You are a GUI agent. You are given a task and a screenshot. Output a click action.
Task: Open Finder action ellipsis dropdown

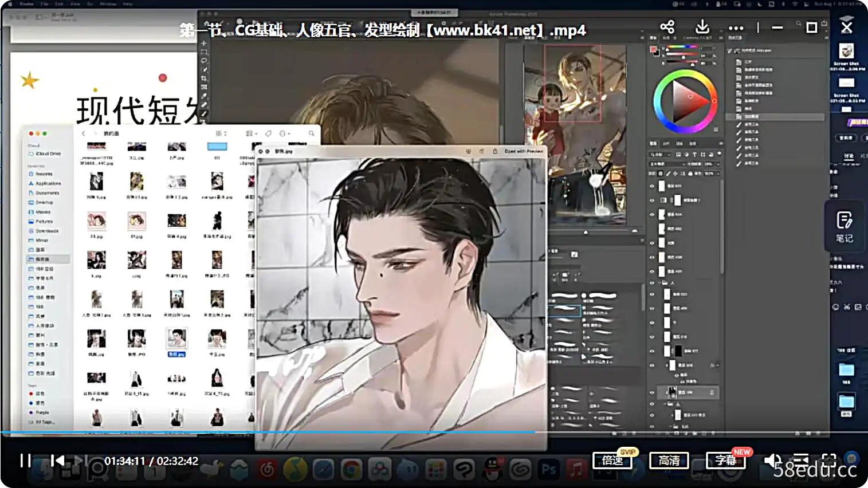(x=284, y=133)
